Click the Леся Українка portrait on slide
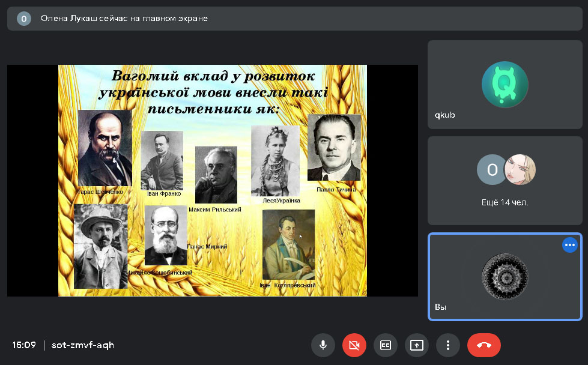The width and height of the screenshot is (588, 365). point(275,160)
